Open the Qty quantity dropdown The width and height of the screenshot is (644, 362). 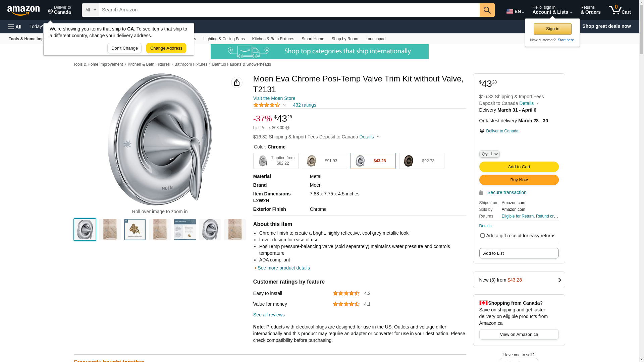tap(489, 154)
